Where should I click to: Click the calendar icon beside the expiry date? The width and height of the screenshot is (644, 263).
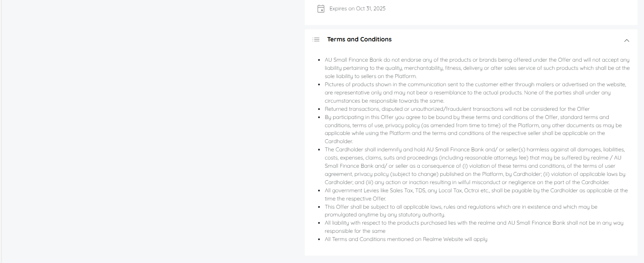321,9
